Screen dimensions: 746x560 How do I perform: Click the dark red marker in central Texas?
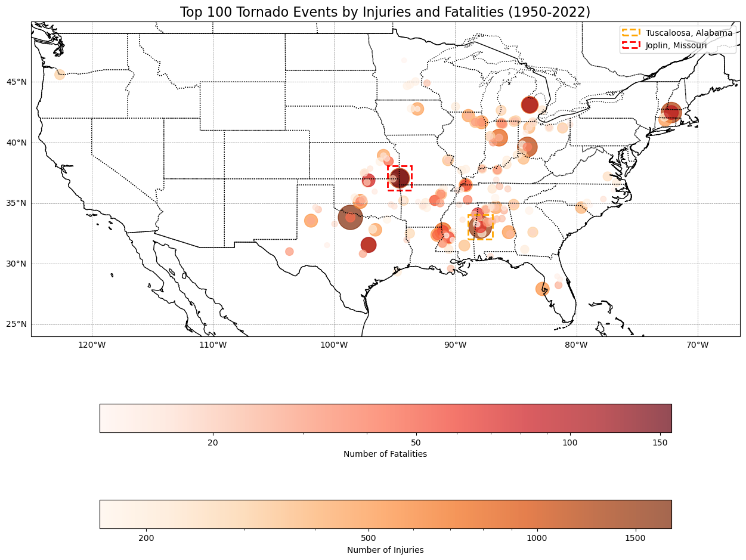click(x=369, y=245)
